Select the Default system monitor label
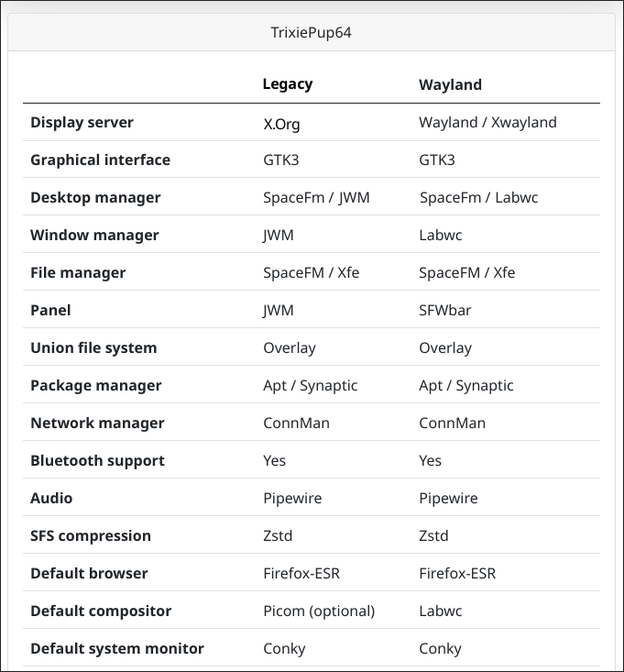The image size is (624, 672). tap(117, 648)
